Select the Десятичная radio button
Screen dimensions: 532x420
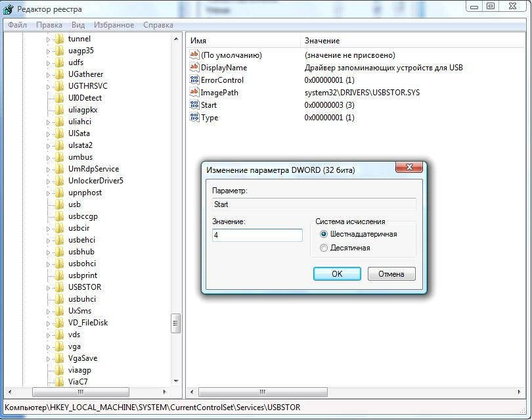click(324, 248)
